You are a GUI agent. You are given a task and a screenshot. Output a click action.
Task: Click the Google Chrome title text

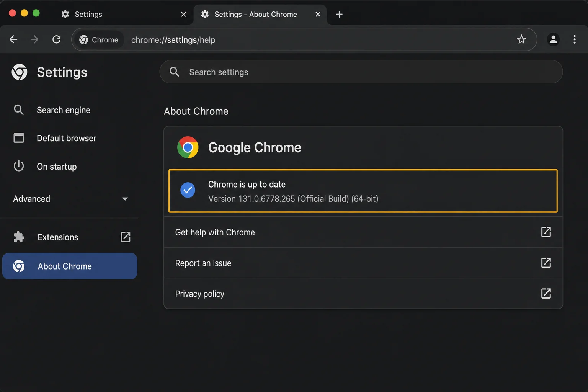click(x=255, y=148)
